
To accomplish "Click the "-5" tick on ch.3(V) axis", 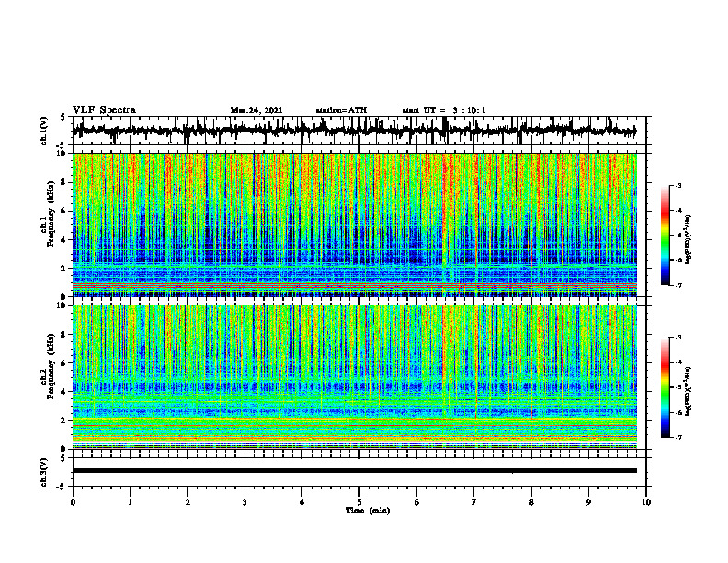I will coord(61,487).
